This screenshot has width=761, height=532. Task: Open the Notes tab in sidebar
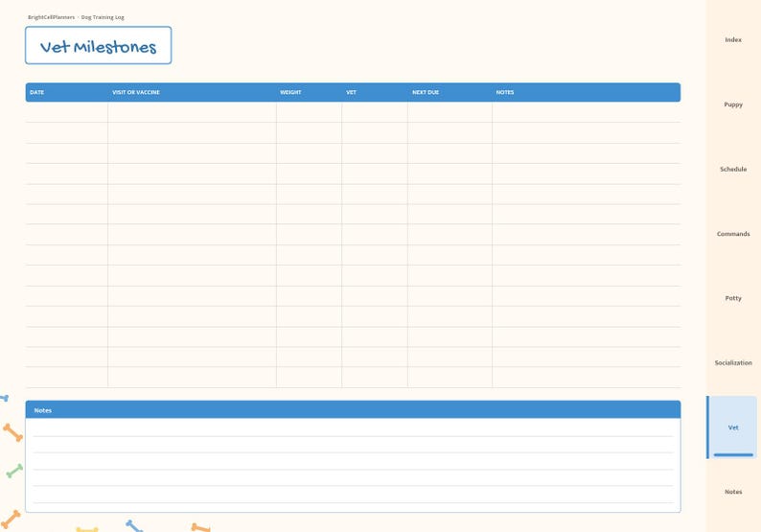[733, 492]
